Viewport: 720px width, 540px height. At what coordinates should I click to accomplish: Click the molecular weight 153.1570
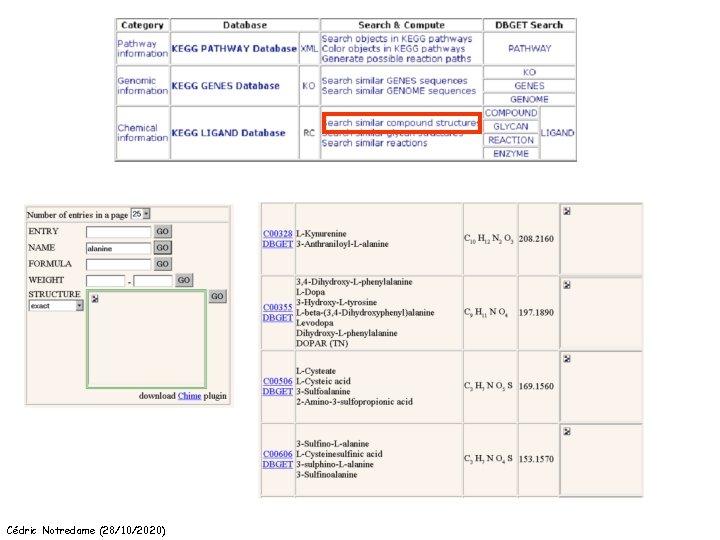[536, 459]
